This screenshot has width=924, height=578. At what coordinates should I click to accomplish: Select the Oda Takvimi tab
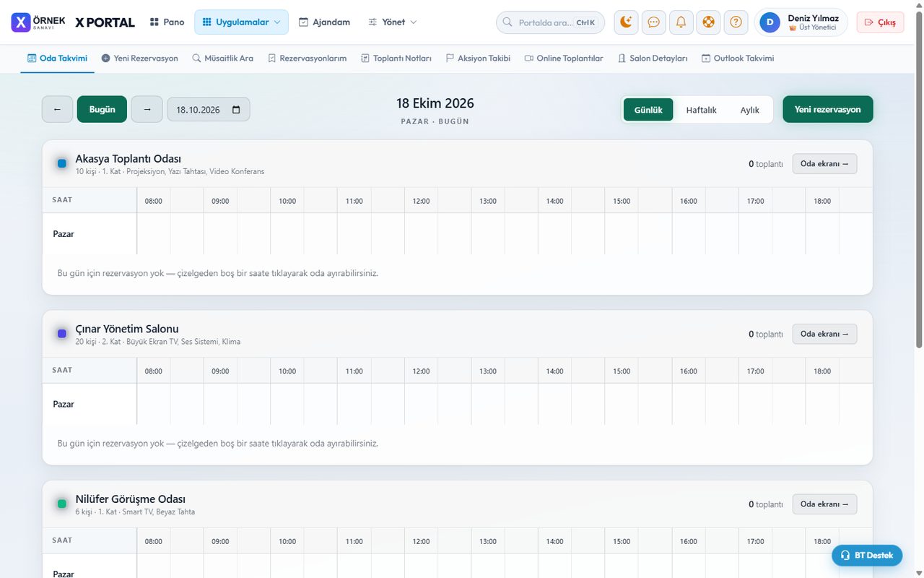click(57, 59)
